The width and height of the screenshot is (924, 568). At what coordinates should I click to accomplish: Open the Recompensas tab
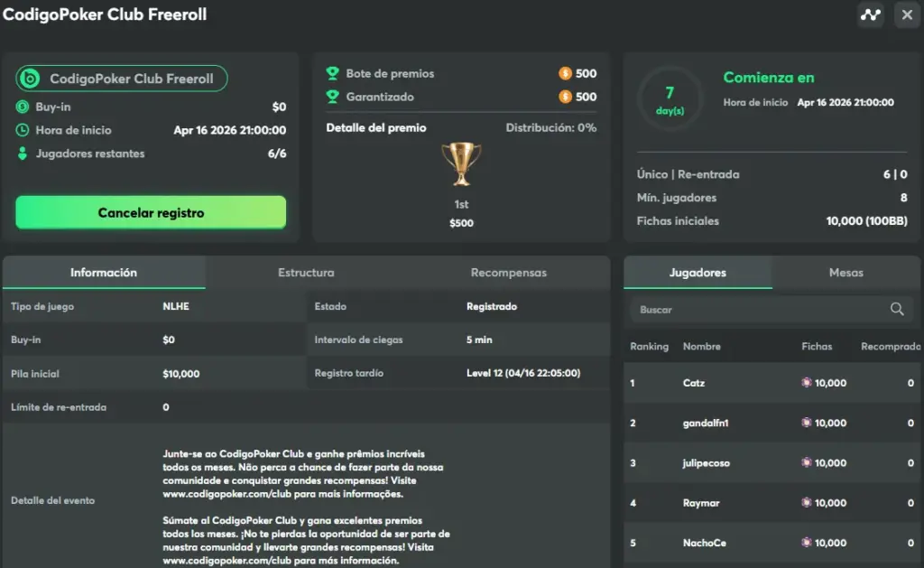tap(509, 273)
